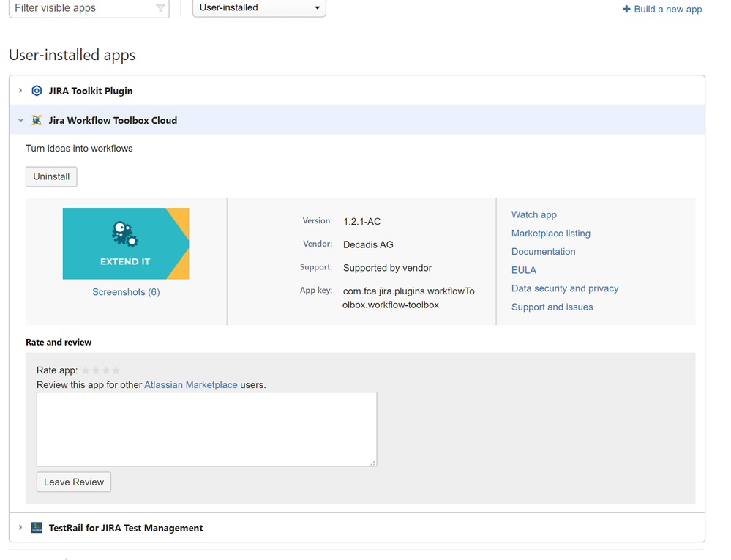Open the User-installed dropdown
Image resolution: width=731 pixels, height=560 pixels.
tap(259, 8)
